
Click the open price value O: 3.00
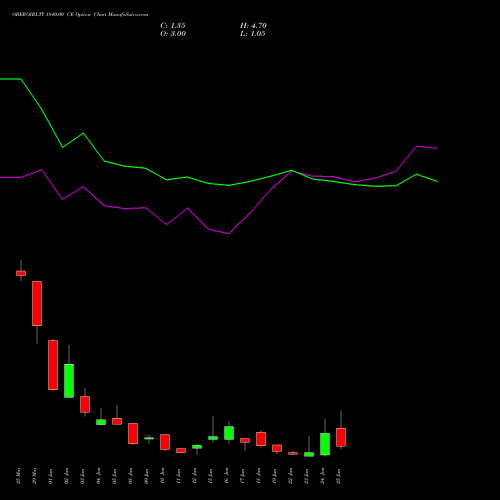click(x=173, y=34)
